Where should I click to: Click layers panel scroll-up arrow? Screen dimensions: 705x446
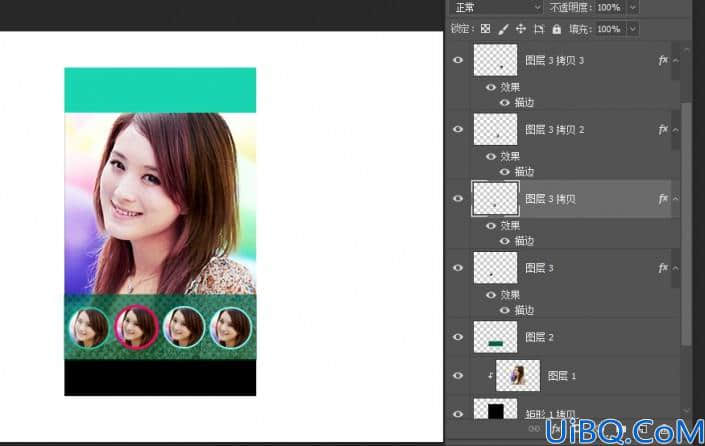pyautogui.click(x=686, y=49)
